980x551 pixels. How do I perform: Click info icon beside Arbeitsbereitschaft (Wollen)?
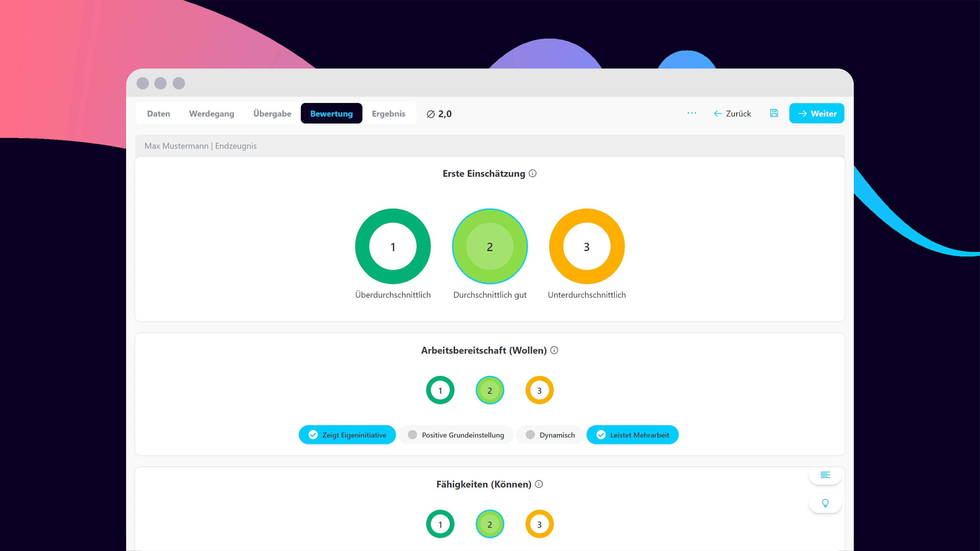tap(554, 350)
